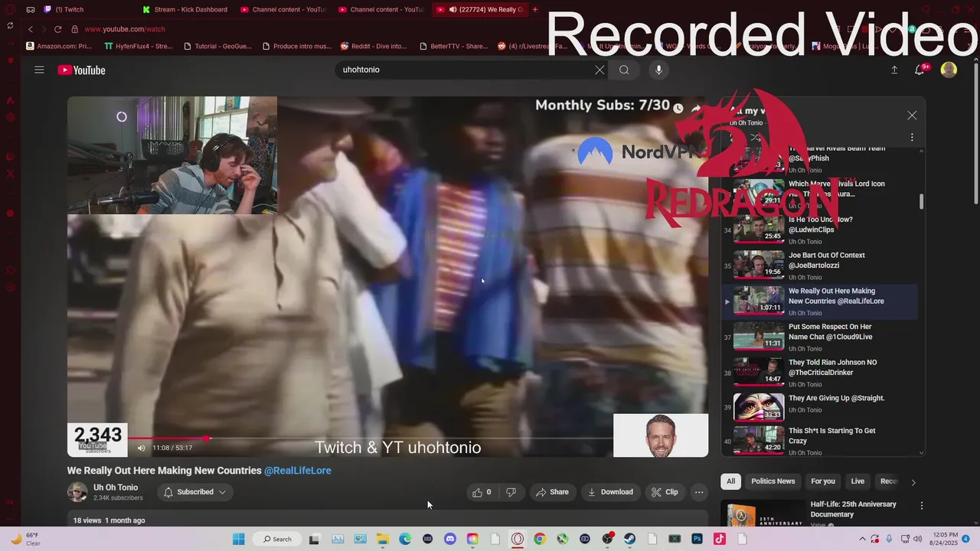Viewport: 980px width, 551px height.
Task: Share this video
Action: point(552,492)
